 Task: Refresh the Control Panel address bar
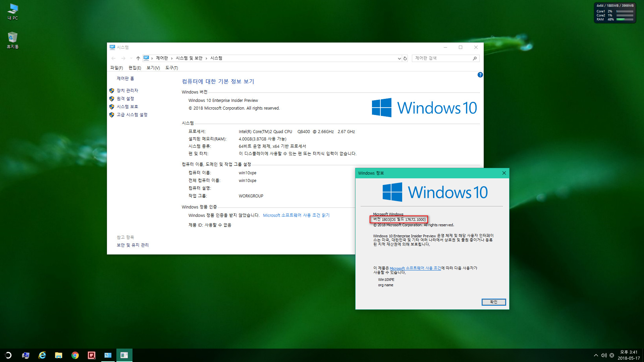point(405,58)
